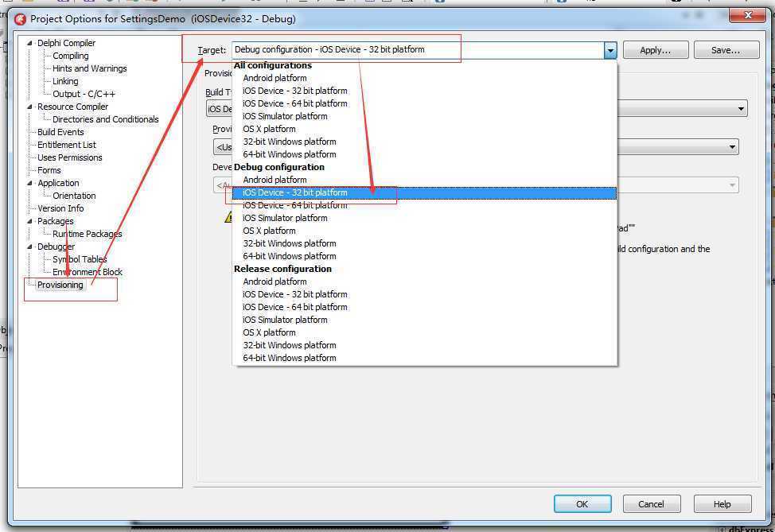
Task: Click the Packages tree label
Action: tap(56, 221)
